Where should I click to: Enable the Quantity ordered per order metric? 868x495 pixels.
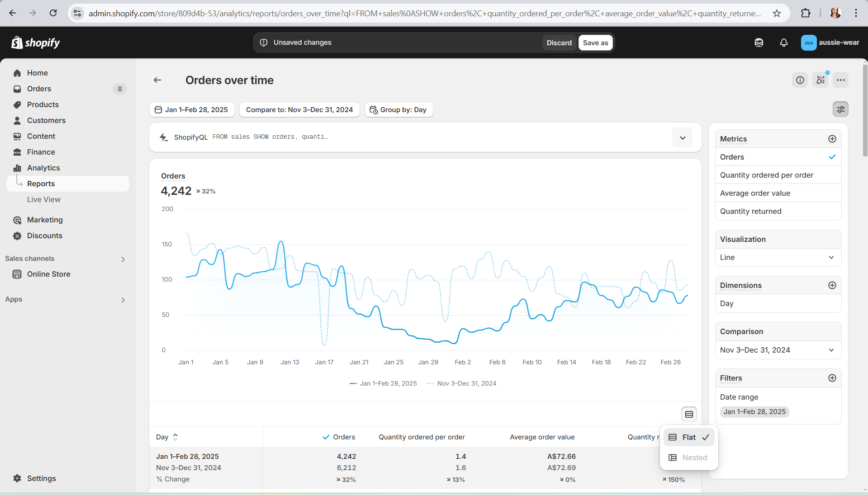(766, 175)
